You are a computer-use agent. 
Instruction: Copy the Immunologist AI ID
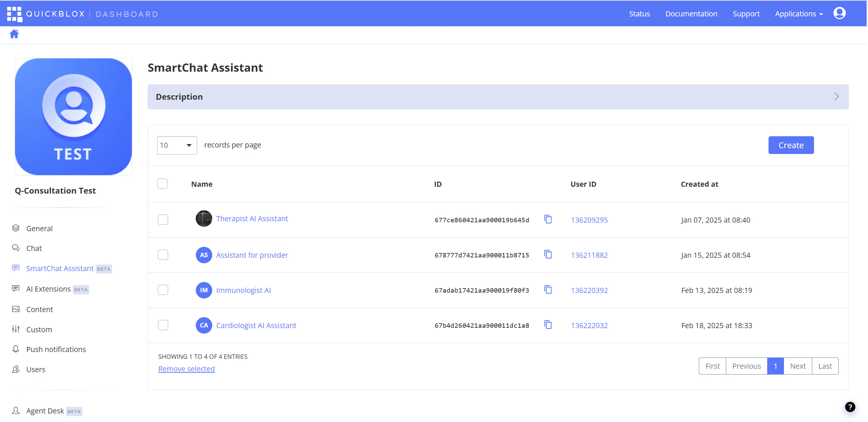click(x=548, y=290)
